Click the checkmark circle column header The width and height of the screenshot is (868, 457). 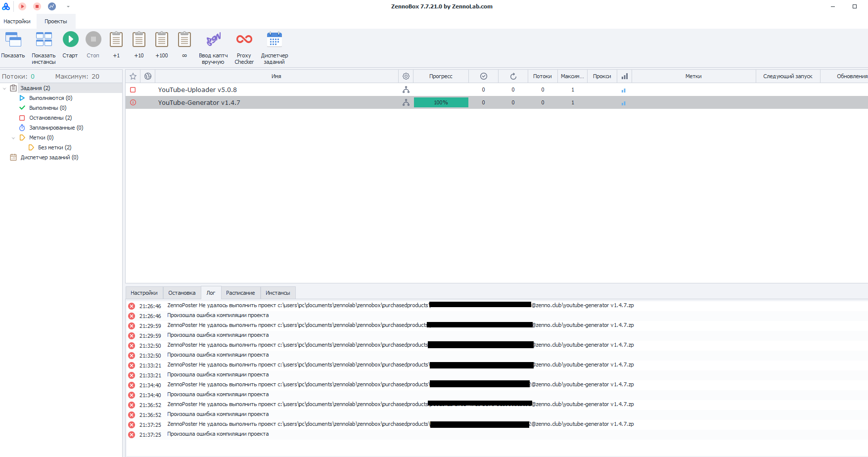[x=484, y=76]
